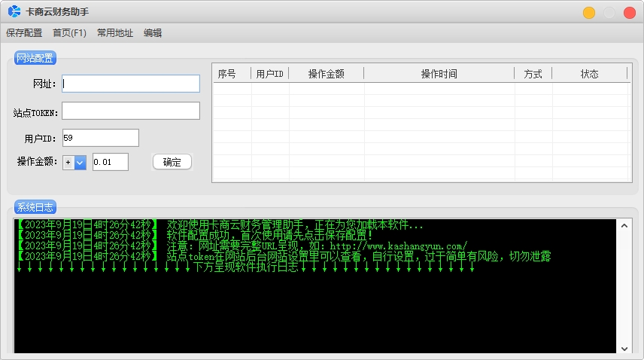Sort by the 序号 column header
The image size is (644, 360).
(227, 74)
